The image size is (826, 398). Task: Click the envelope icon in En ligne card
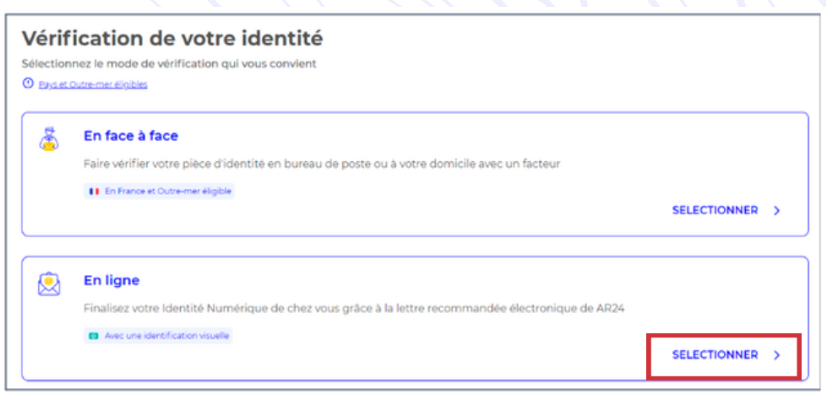click(49, 284)
